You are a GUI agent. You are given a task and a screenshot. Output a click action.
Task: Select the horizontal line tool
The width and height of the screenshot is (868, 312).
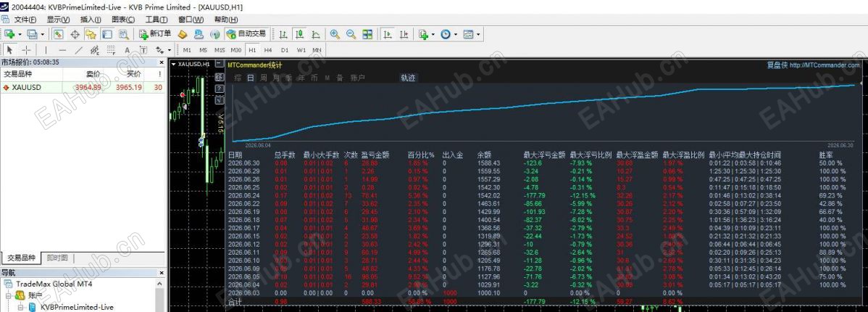tap(62, 50)
